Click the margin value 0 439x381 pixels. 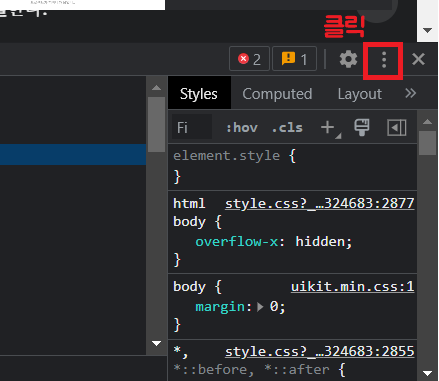[274, 307]
